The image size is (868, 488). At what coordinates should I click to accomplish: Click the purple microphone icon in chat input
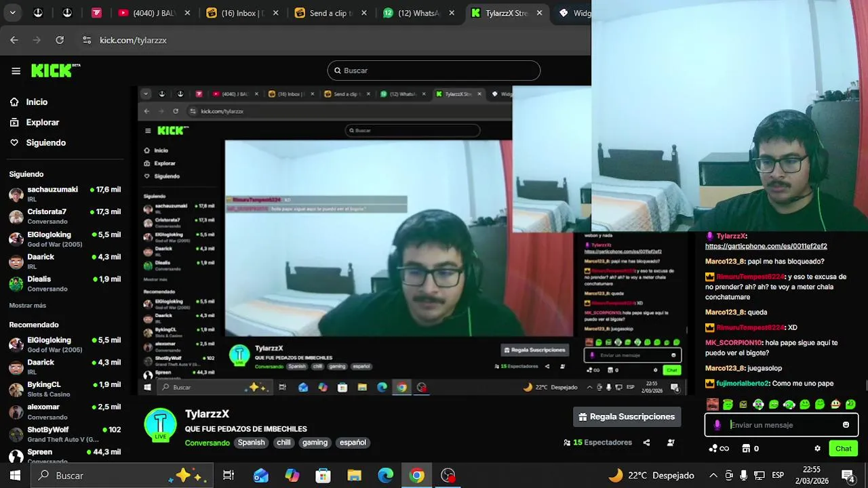click(717, 425)
